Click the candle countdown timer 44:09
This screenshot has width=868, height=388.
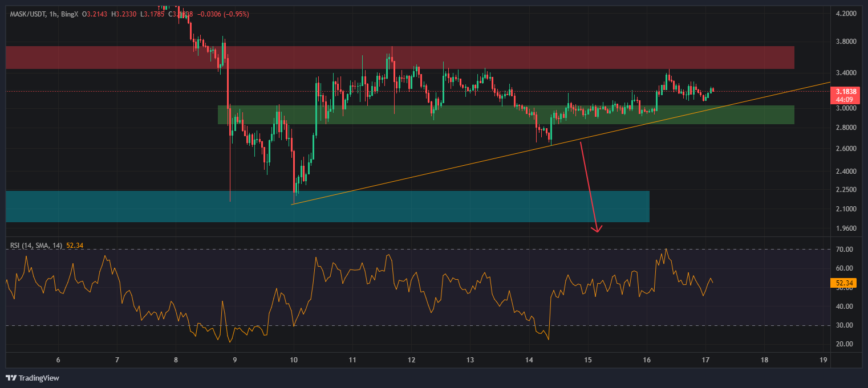(x=845, y=99)
